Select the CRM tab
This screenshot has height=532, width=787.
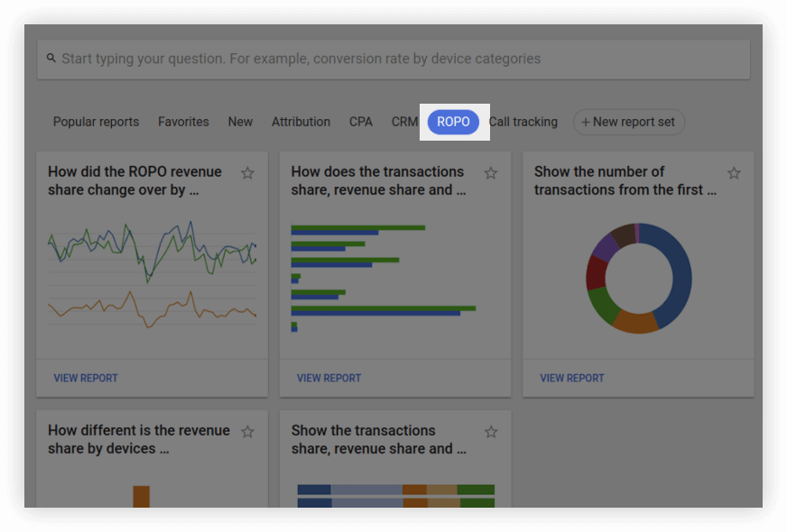click(404, 122)
